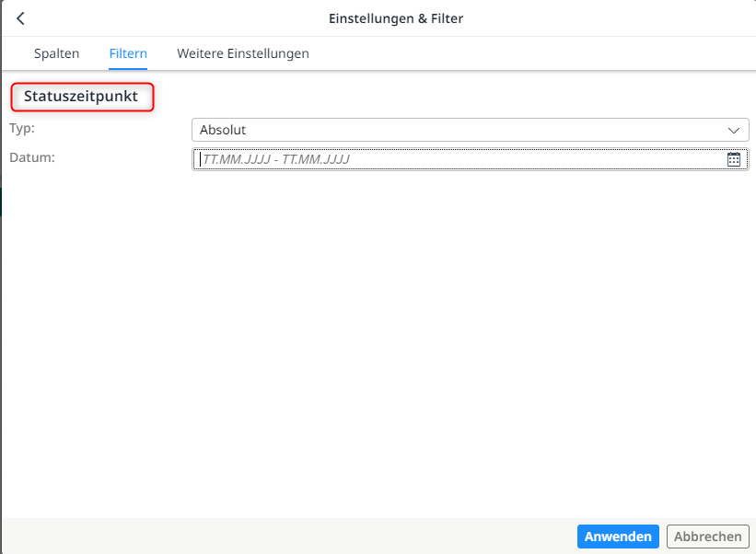Click the Einstellungen & Filter title text

click(396, 17)
